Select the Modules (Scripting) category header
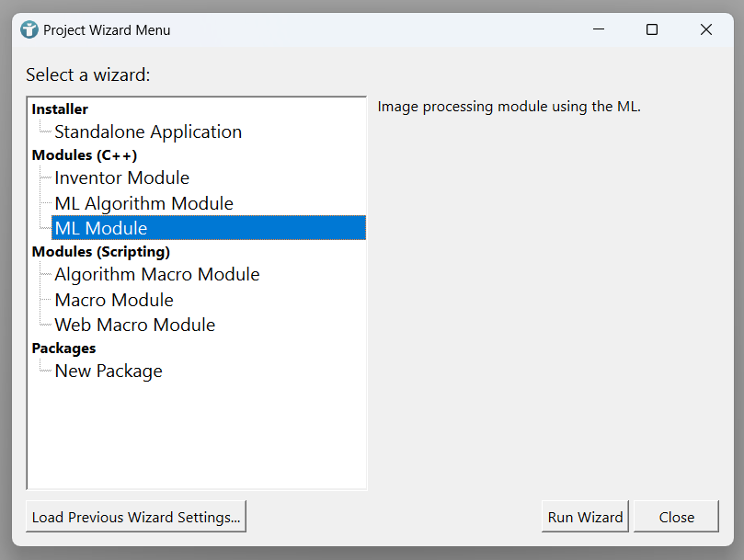The width and height of the screenshot is (744, 560). [100, 252]
